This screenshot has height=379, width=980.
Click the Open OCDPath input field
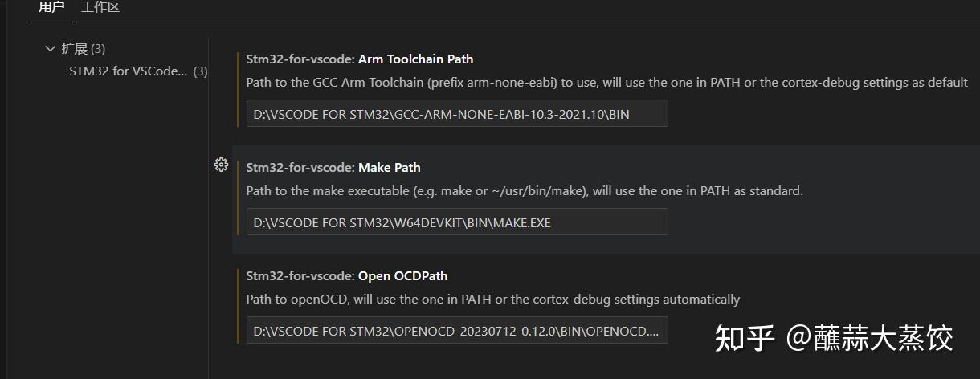(456, 331)
